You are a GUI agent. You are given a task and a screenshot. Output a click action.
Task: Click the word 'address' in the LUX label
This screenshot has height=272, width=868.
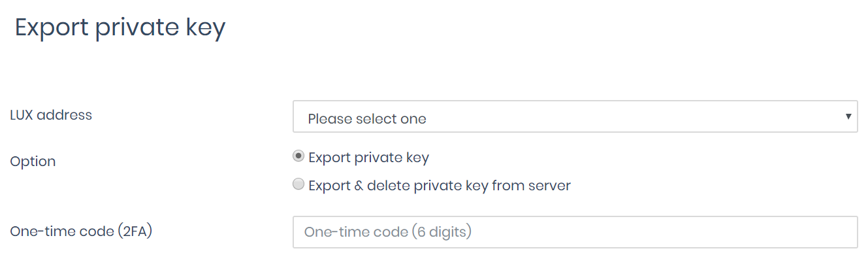point(65,115)
